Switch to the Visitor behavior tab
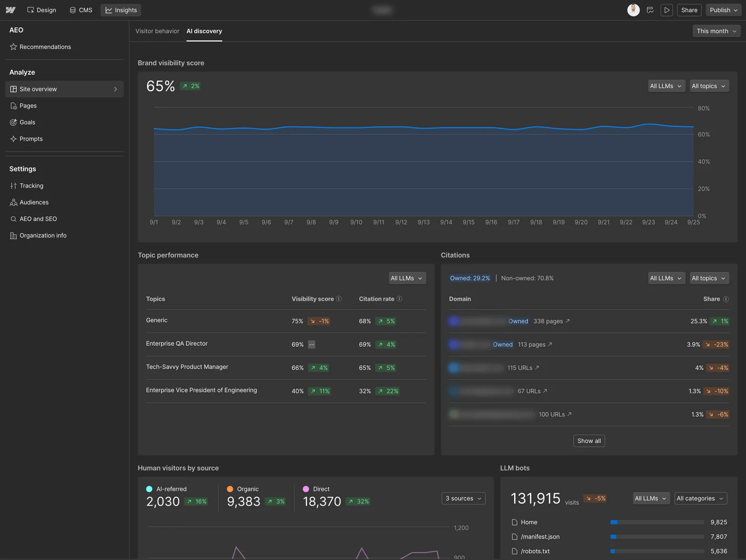The width and height of the screenshot is (746, 560). [157, 31]
